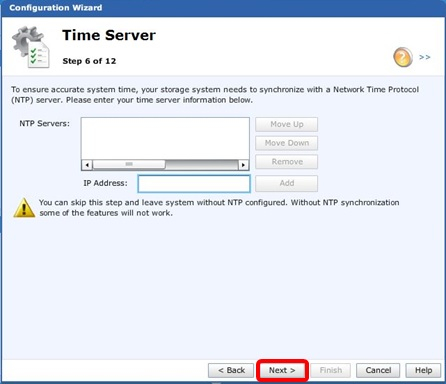Click the Move Down button
The width and height of the screenshot is (446, 384).
[286, 143]
